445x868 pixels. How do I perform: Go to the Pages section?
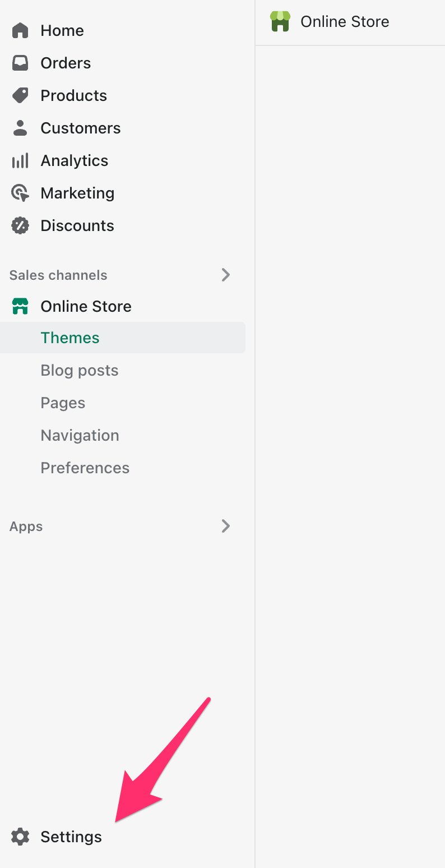pyautogui.click(x=63, y=403)
